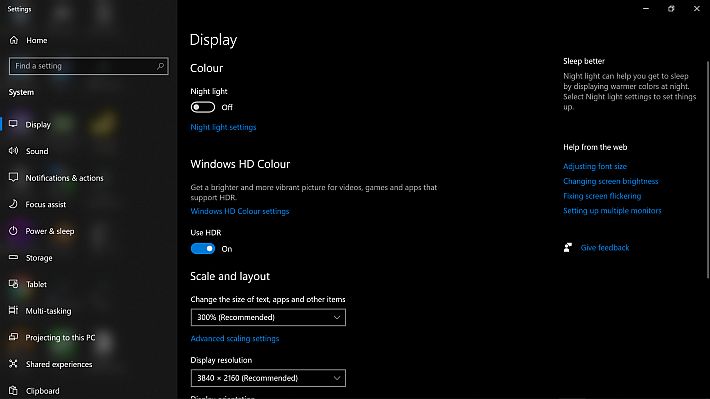710x399 pixels.
Task: Click the Storage drive icon
Action: tap(14, 257)
